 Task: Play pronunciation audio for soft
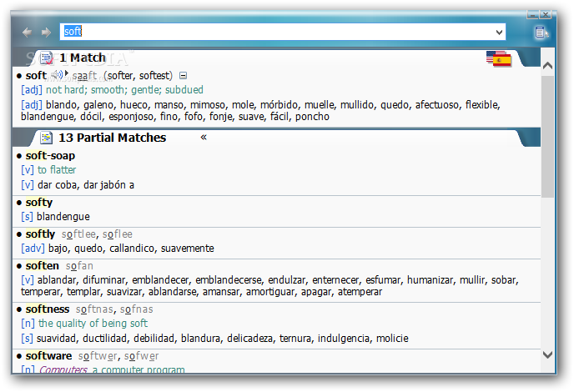57,75
